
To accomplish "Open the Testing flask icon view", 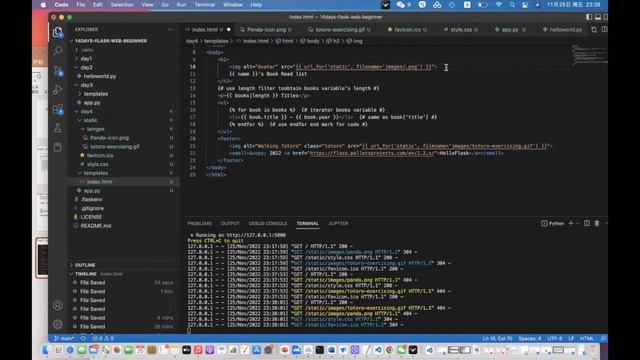I will tap(58, 128).
